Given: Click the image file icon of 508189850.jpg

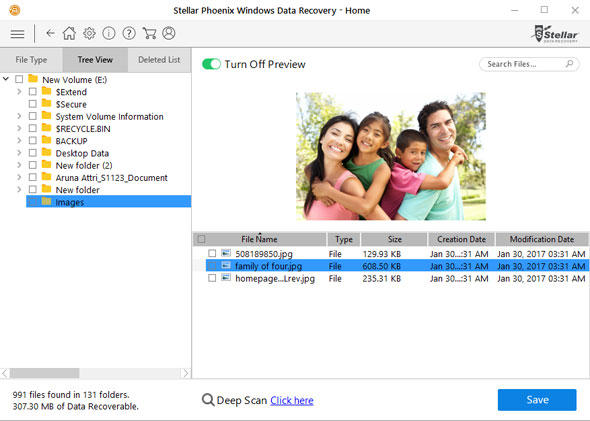Looking at the screenshot, I should tap(226, 253).
